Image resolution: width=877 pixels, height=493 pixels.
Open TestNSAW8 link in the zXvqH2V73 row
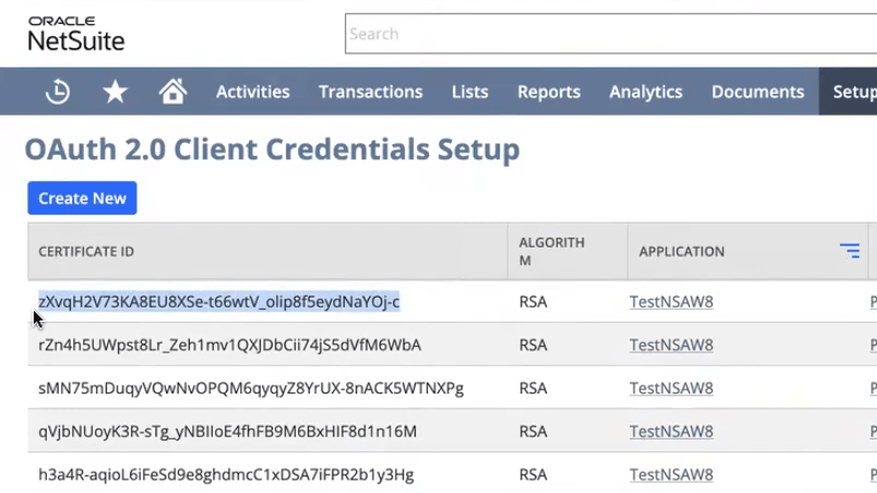click(x=671, y=302)
